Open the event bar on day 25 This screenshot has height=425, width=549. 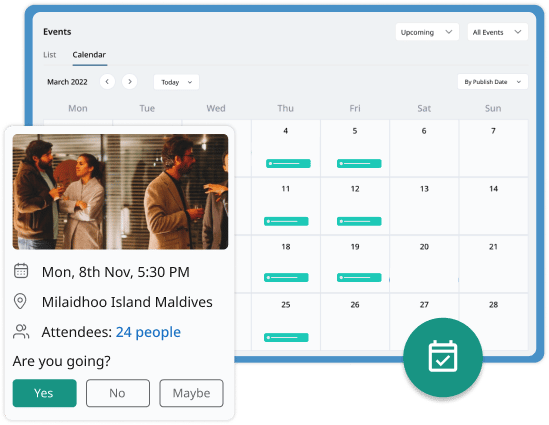point(286,337)
